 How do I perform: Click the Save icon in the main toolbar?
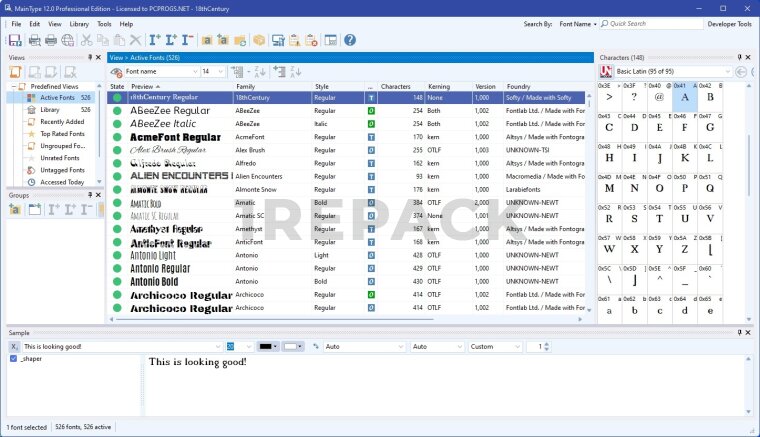pos(15,40)
